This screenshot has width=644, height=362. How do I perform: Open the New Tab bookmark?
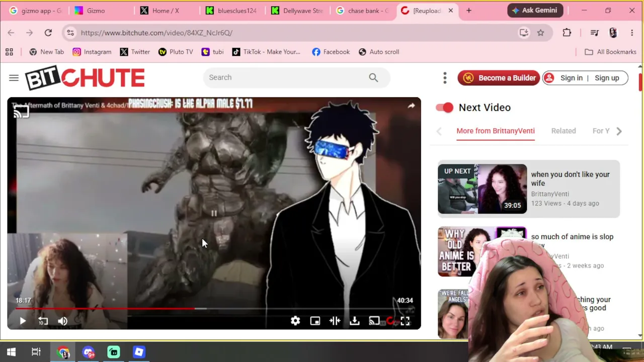click(47, 52)
